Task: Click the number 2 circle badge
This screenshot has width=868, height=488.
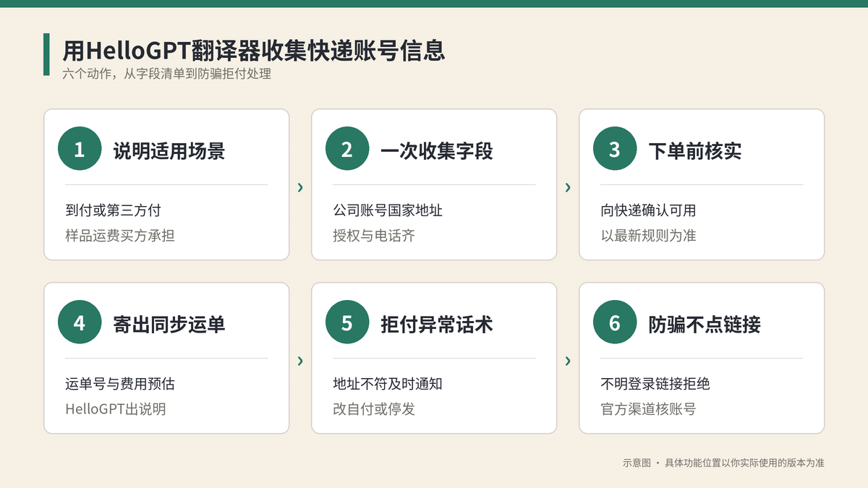Action: point(347,150)
